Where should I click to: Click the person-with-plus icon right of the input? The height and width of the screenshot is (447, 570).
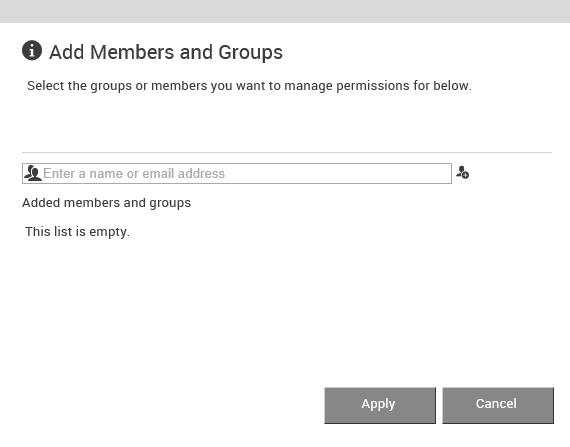click(x=462, y=172)
